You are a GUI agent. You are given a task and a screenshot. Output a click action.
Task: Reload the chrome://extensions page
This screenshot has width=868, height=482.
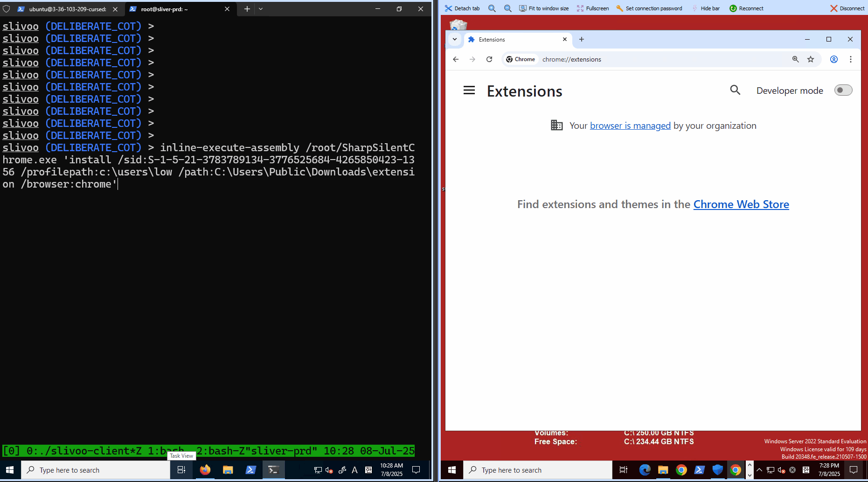click(489, 59)
